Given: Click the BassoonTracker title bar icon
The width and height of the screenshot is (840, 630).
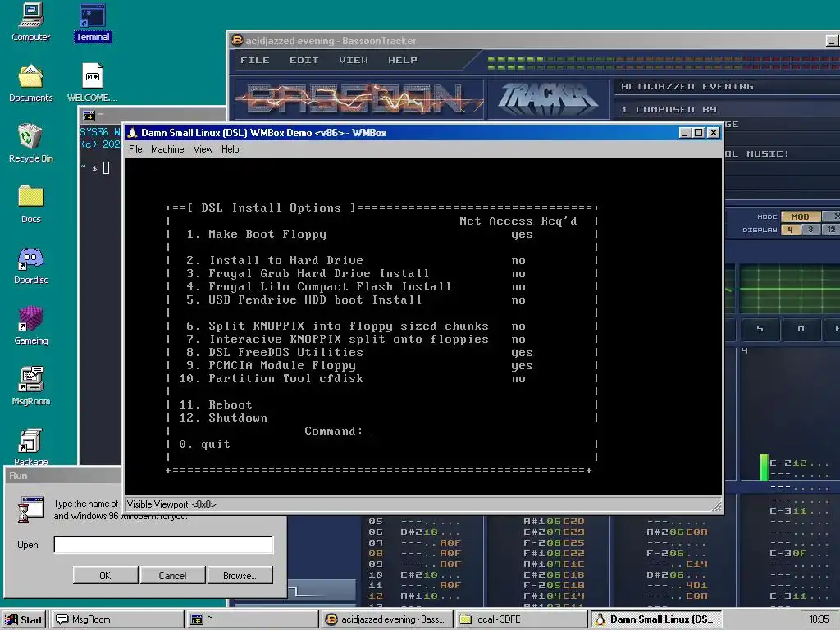Looking at the screenshot, I should (237, 41).
